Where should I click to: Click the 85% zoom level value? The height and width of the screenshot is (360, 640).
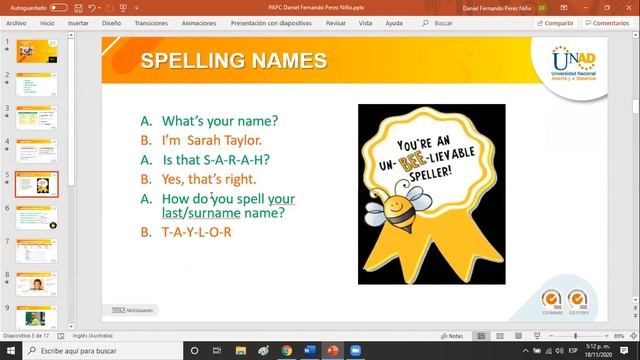pos(619,336)
